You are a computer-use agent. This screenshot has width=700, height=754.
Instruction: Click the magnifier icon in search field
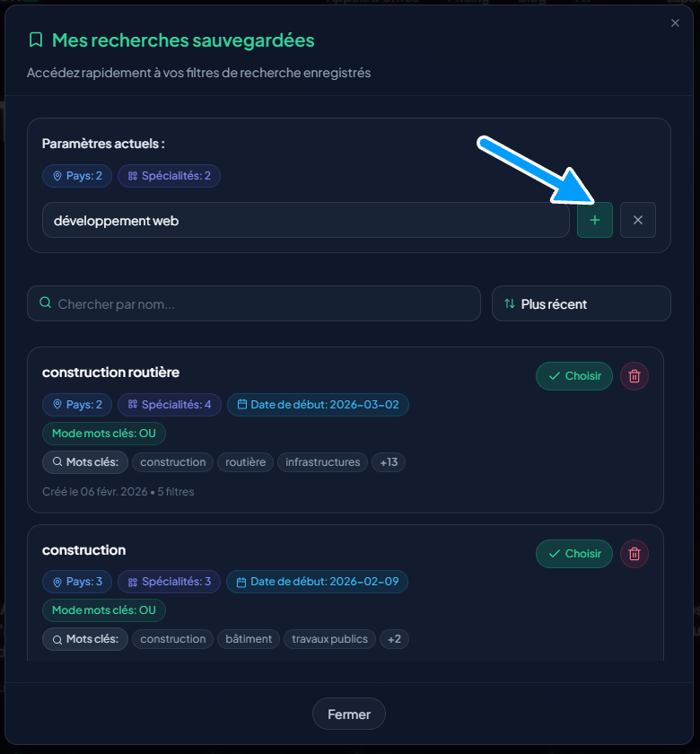(x=46, y=303)
